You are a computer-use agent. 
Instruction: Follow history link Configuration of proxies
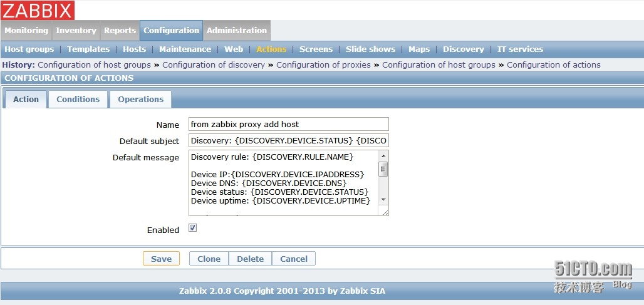click(323, 65)
